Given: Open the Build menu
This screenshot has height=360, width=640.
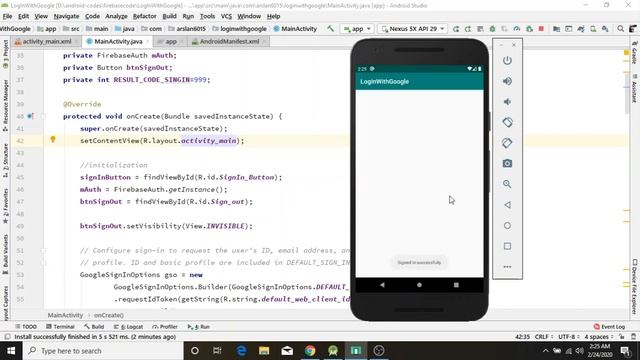Looking at the screenshot, I should (169, 16).
